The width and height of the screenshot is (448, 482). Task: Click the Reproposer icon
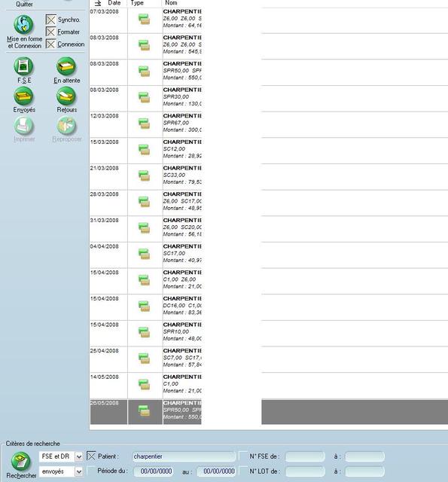66,126
